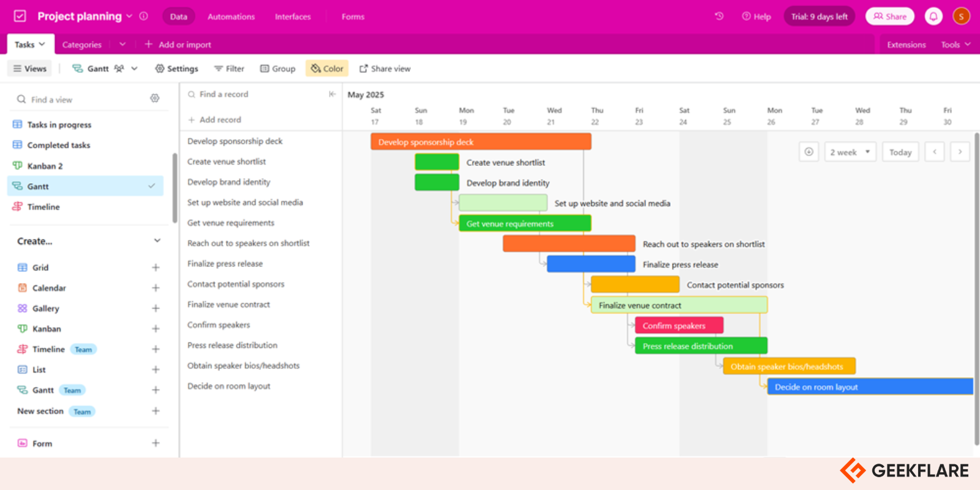
Task: Change the 2 week timescale dropdown
Action: point(850,152)
